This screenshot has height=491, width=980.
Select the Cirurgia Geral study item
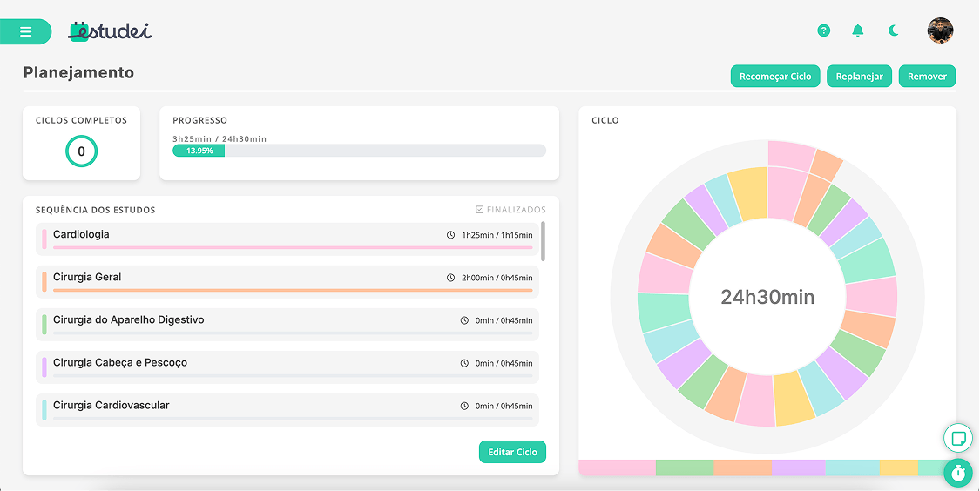[x=287, y=279]
